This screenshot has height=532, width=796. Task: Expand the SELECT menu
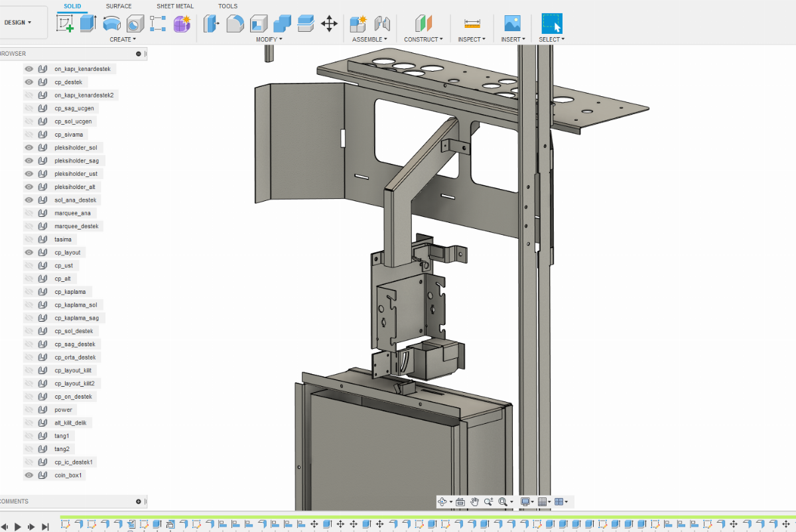(x=552, y=40)
